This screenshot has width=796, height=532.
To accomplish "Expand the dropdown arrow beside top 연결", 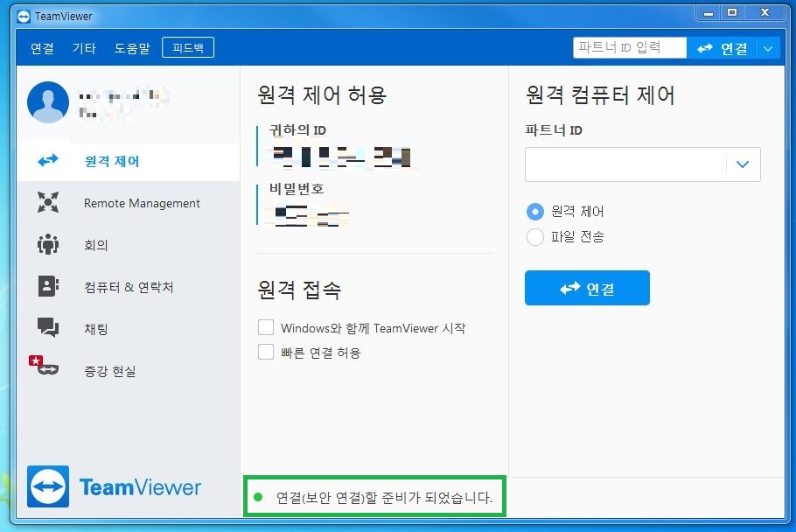I will coord(768,49).
